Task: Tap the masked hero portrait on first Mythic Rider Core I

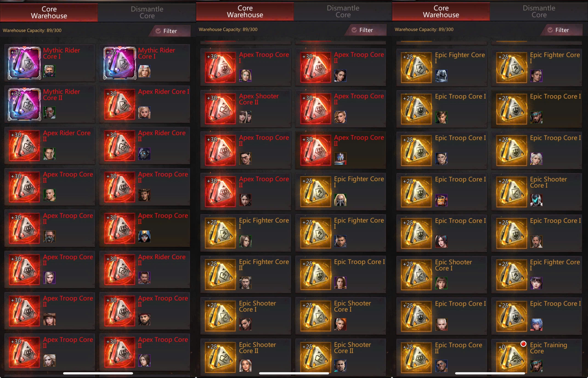Action: (49, 71)
